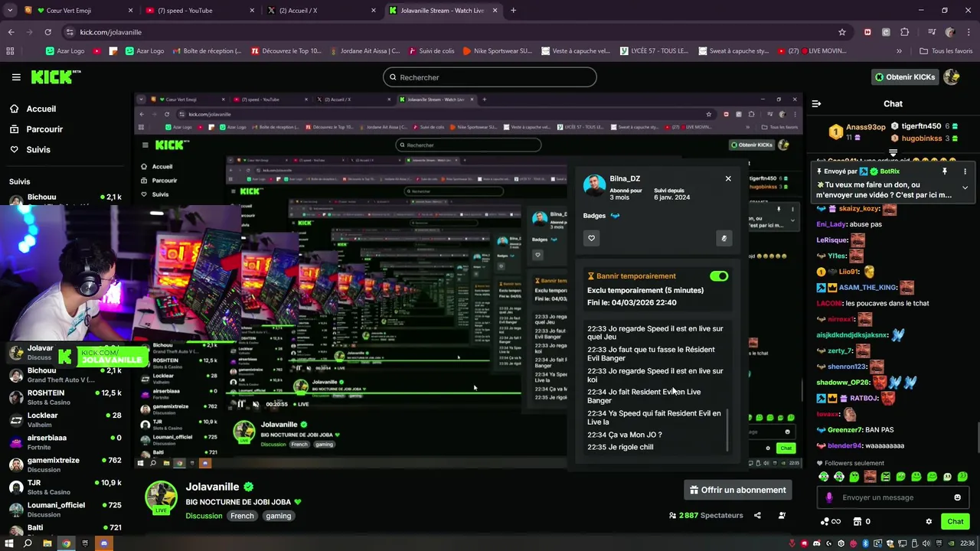Open a new browser tab

click(x=513, y=11)
